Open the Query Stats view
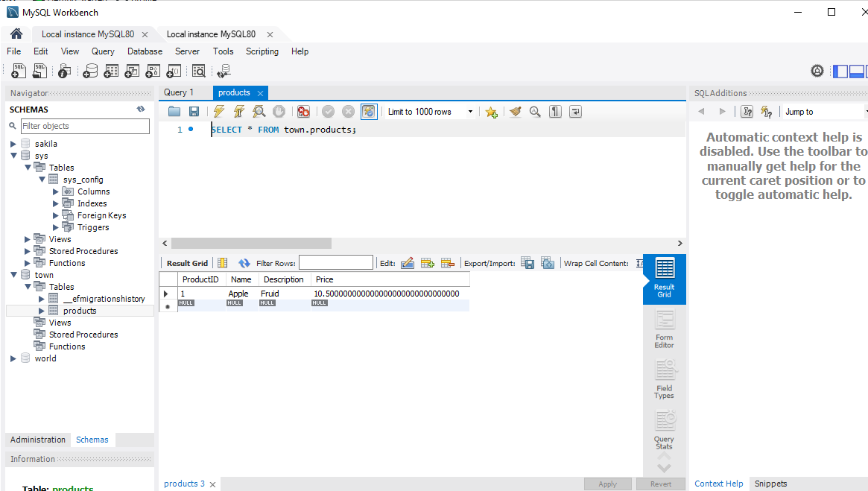Viewport: 868px width, 491px height. [x=665, y=431]
